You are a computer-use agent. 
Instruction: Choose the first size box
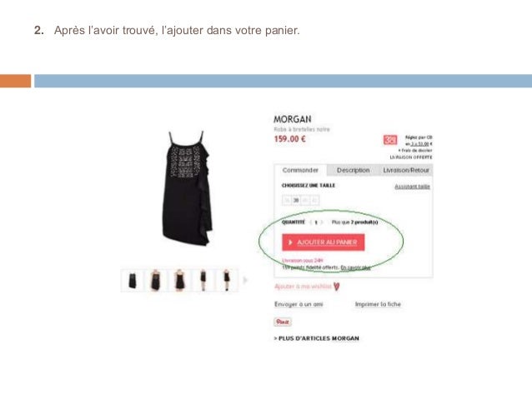tap(287, 201)
